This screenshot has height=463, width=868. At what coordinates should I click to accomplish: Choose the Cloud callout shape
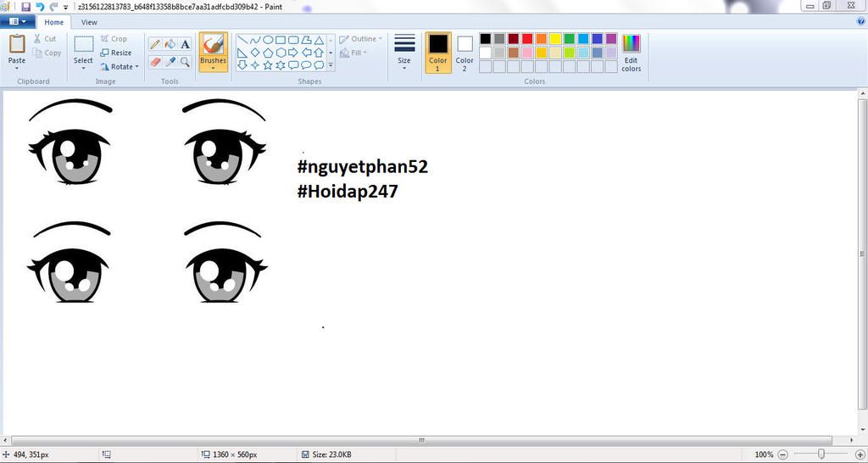pos(319,64)
